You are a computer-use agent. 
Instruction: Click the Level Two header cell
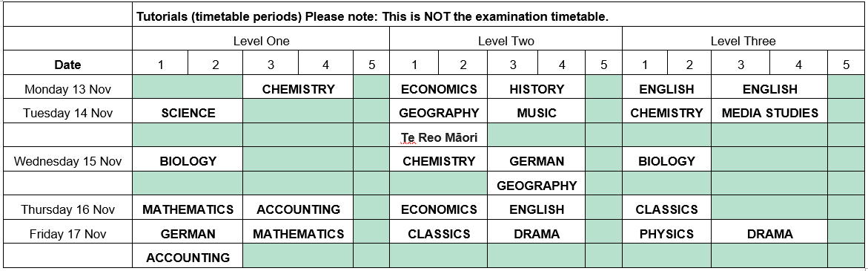click(x=506, y=40)
